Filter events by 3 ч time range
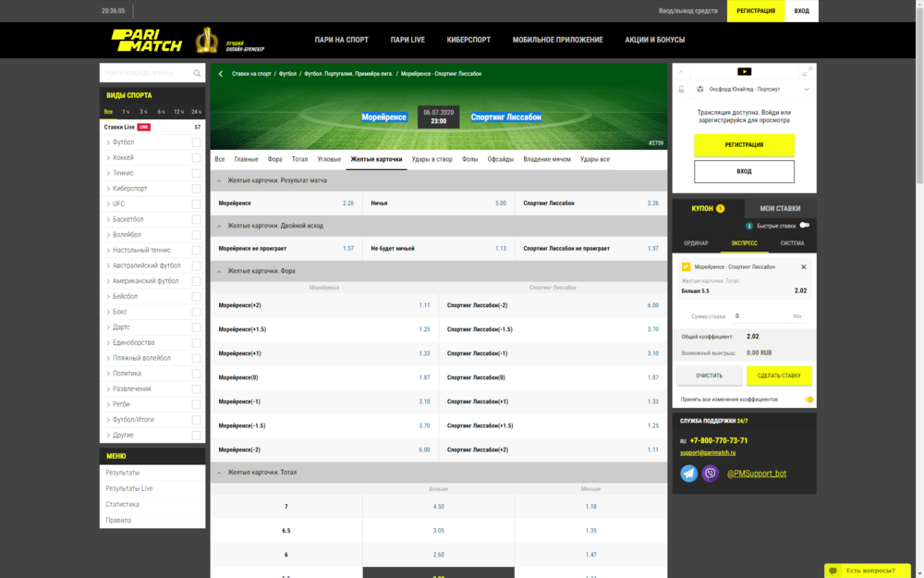924x578 pixels. (143, 112)
